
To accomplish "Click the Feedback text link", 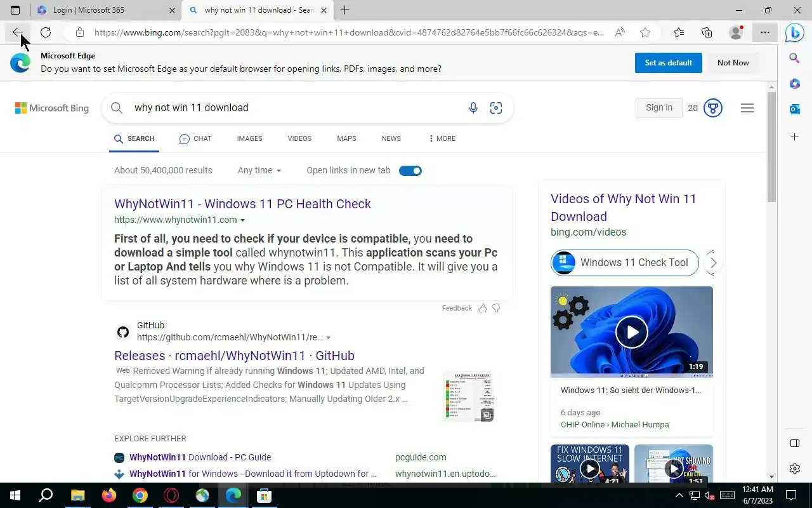I will click(457, 308).
